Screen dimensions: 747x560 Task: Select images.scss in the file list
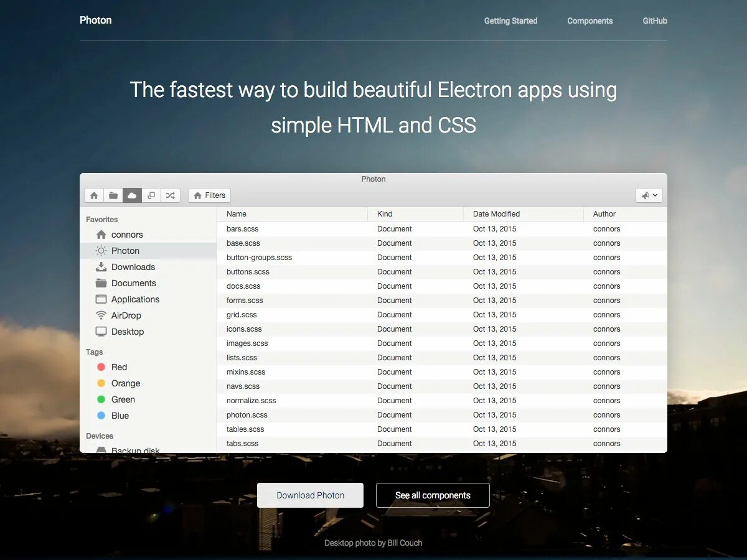coord(442,343)
